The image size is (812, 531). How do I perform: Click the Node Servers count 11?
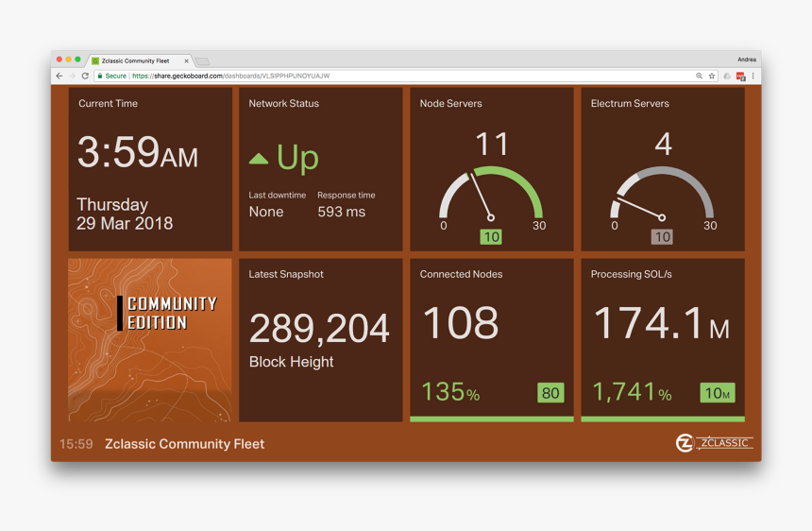[x=491, y=144]
